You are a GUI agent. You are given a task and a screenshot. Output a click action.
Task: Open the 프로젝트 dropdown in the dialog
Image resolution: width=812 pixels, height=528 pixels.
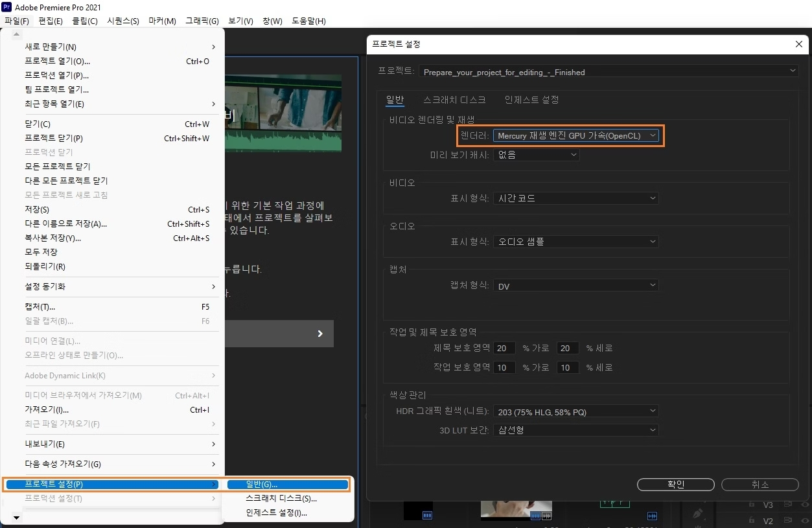(609, 72)
